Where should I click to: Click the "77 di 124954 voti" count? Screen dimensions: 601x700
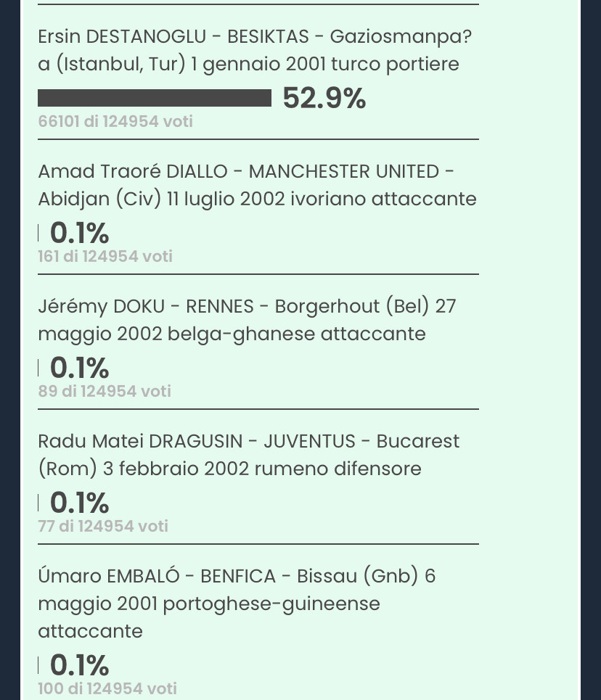[103, 526]
